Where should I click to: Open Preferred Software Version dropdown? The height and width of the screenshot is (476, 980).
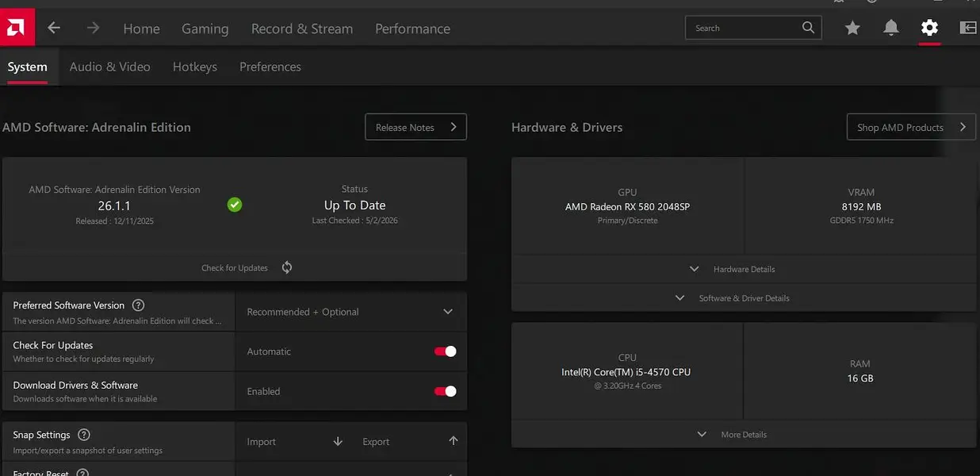coord(350,312)
